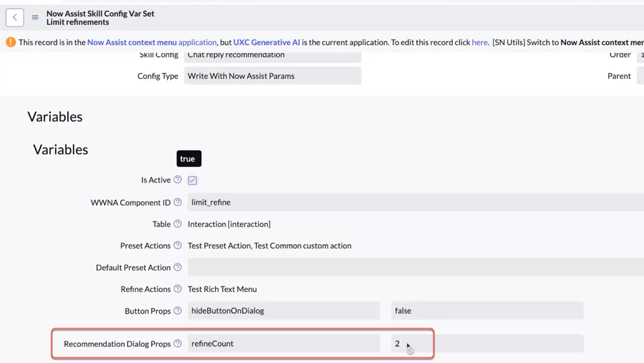This screenshot has height=363, width=644.
Task: Click 'Test Preset Action, Test Common custom action' text
Action: tap(270, 246)
